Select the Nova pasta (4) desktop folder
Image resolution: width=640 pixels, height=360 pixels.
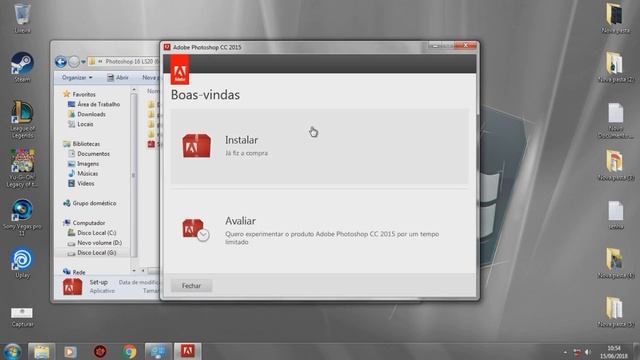point(615,263)
